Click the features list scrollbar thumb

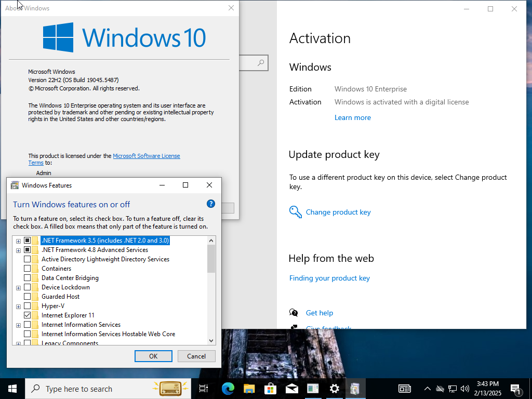(x=211, y=259)
